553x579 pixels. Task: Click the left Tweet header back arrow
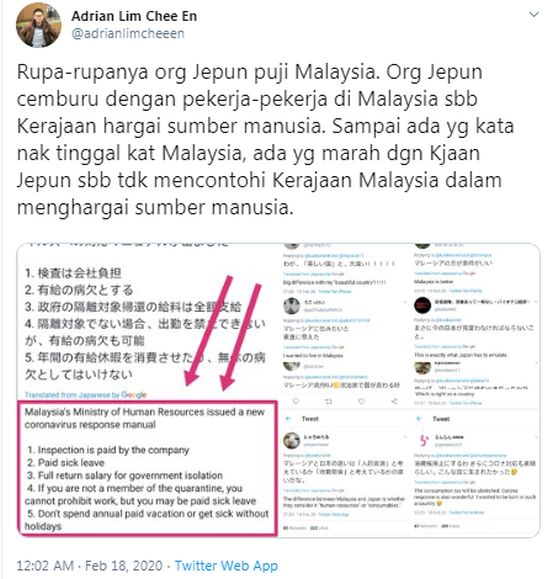pyautogui.click(x=288, y=418)
